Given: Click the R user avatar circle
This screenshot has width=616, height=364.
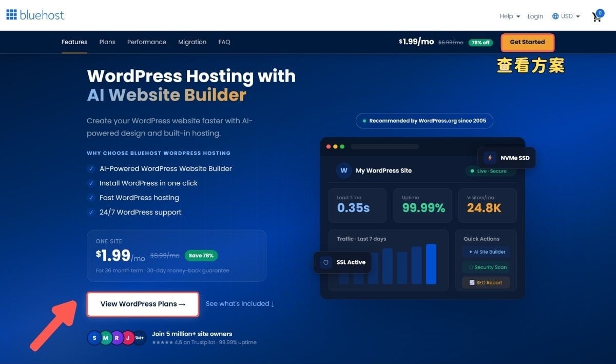Looking at the screenshot, I should [x=117, y=337].
